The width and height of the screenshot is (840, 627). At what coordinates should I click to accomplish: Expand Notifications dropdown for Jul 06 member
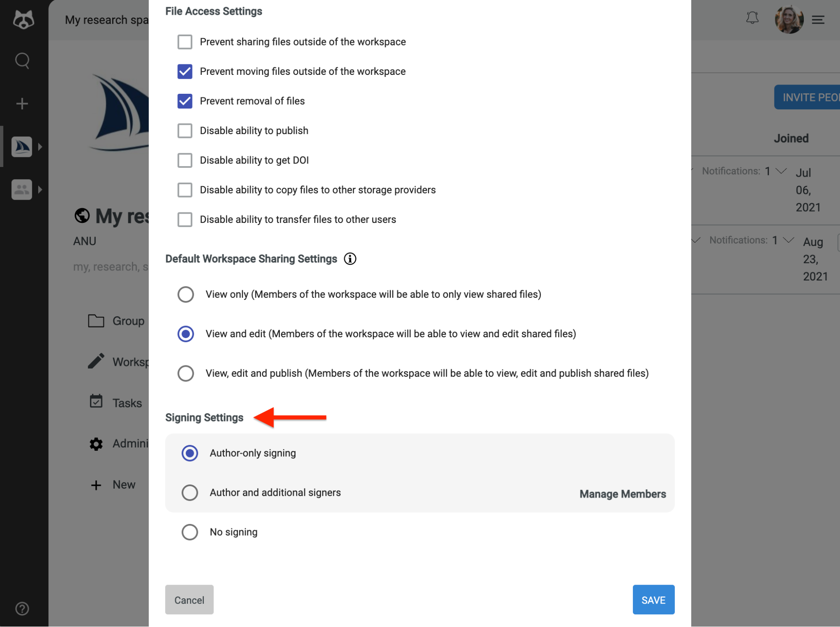pos(781,171)
